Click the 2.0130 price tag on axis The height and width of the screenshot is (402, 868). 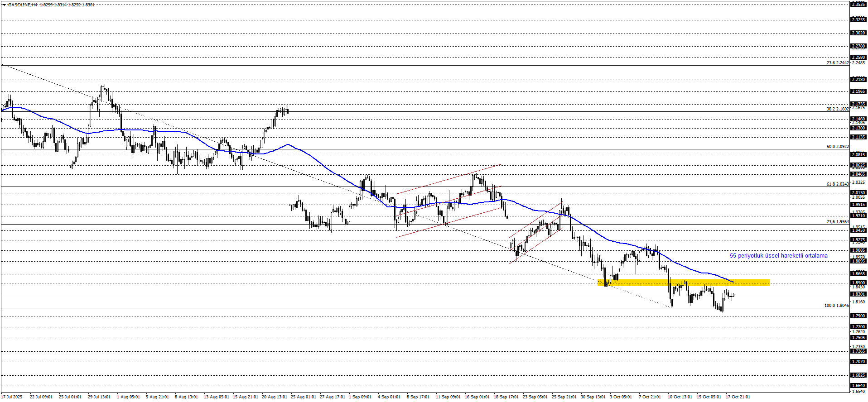[x=858, y=193]
